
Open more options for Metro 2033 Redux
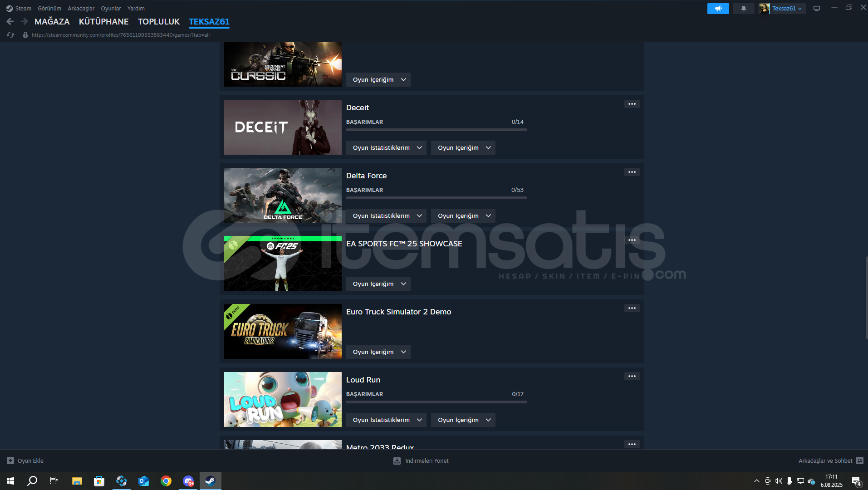(632, 444)
